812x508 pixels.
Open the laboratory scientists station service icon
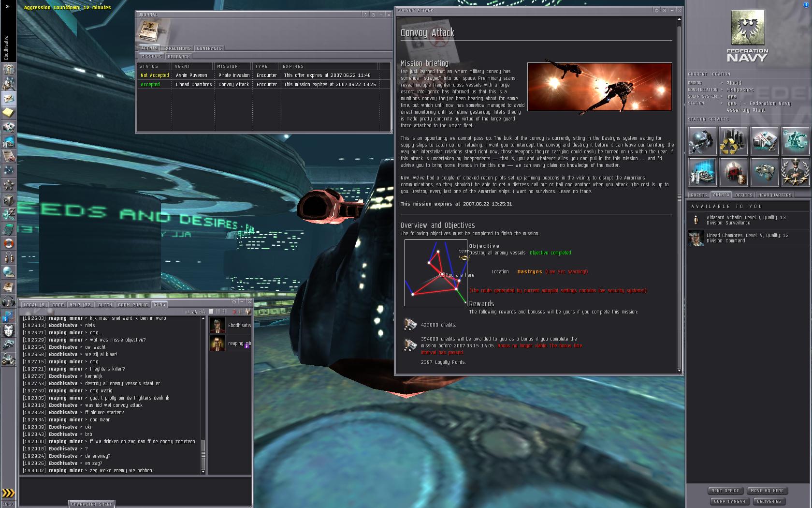(702, 172)
